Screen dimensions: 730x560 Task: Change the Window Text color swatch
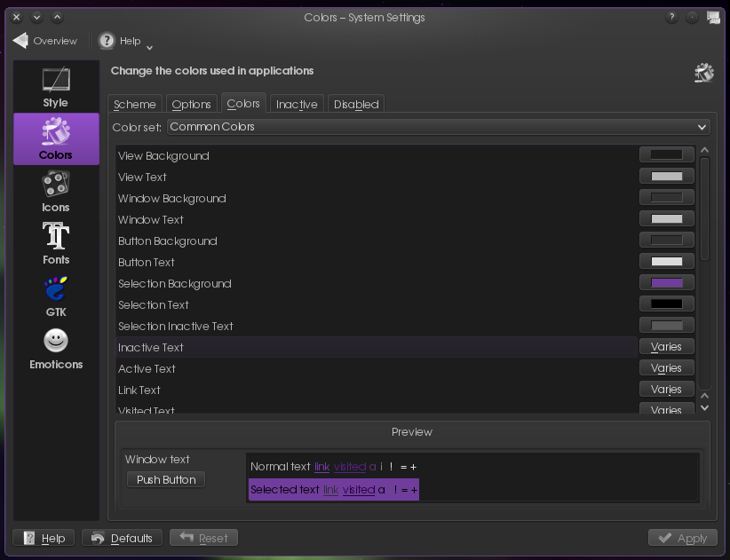click(667, 219)
